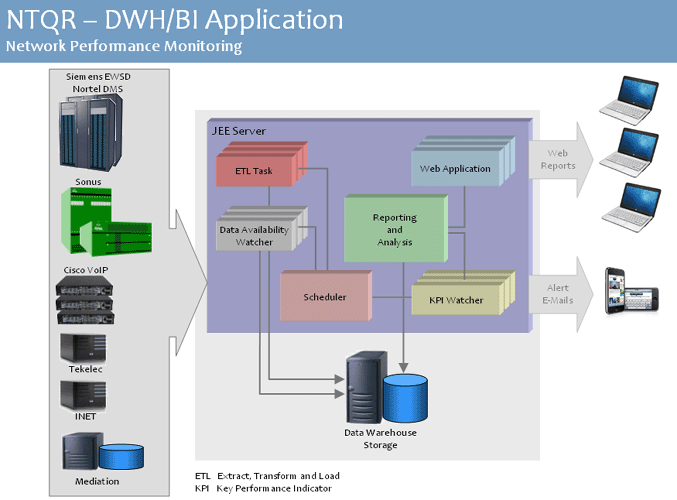This screenshot has width=677, height=500.
Task: Click the Alert E-Mails arrow
Action: tap(560, 294)
